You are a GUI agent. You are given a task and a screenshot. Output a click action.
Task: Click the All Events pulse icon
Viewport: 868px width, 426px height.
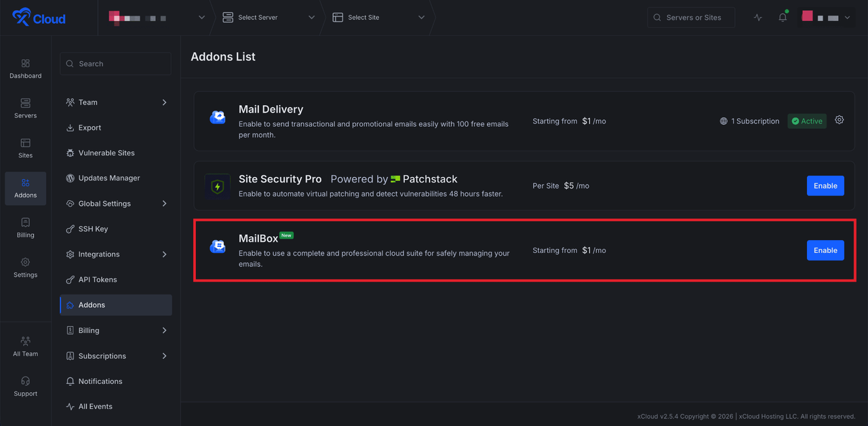tap(71, 407)
